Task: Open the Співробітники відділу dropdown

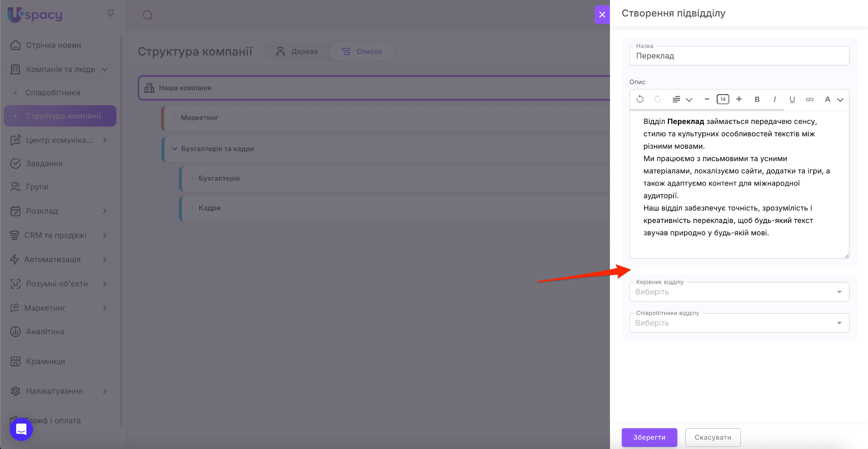Action: pyautogui.click(x=739, y=323)
